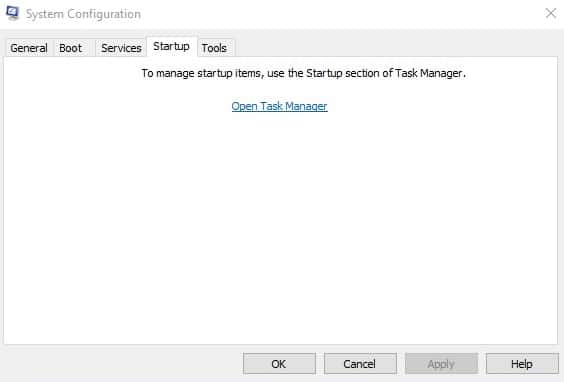Click the startup items instruction text

pyautogui.click(x=304, y=73)
